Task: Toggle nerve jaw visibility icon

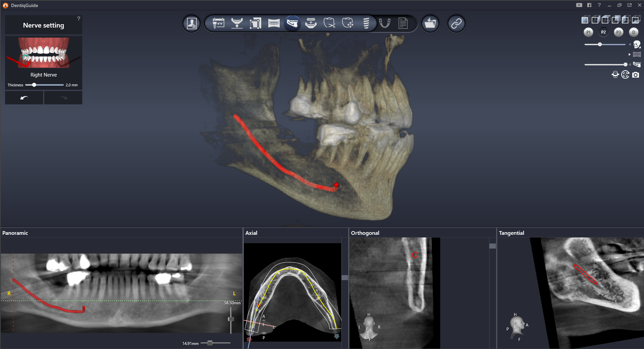Action: tap(637, 64)
